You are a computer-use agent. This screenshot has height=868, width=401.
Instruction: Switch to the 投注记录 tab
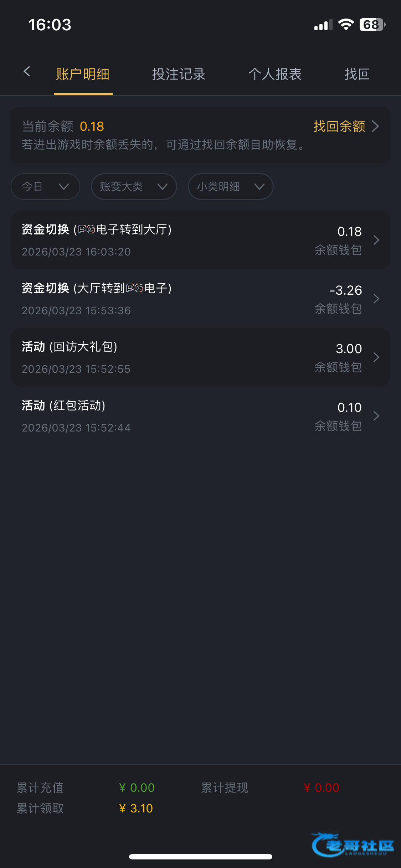pos(179,74)
